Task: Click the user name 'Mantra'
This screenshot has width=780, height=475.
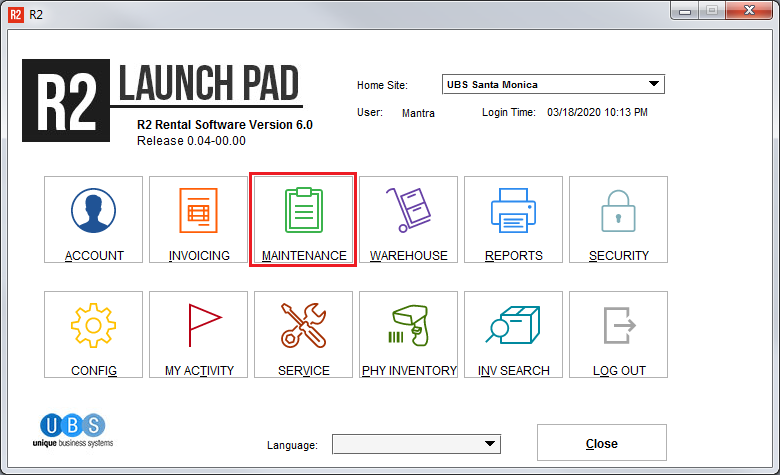Action: (418, 113)
